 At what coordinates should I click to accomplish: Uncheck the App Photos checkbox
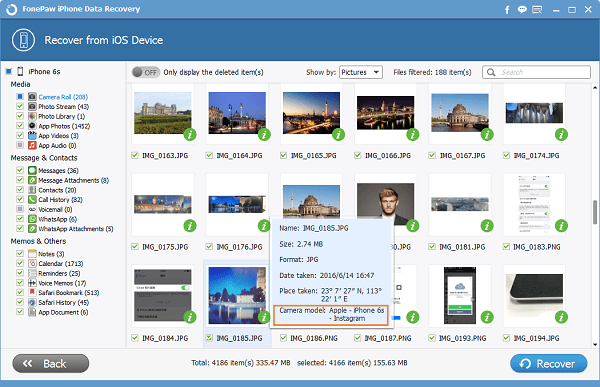click(x=20, y=126)
